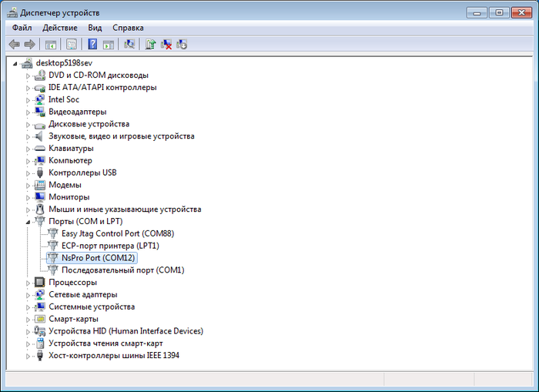Expand the Видеоадаптеры category arrow
The image size is (539, 392).
coord(28,112)
